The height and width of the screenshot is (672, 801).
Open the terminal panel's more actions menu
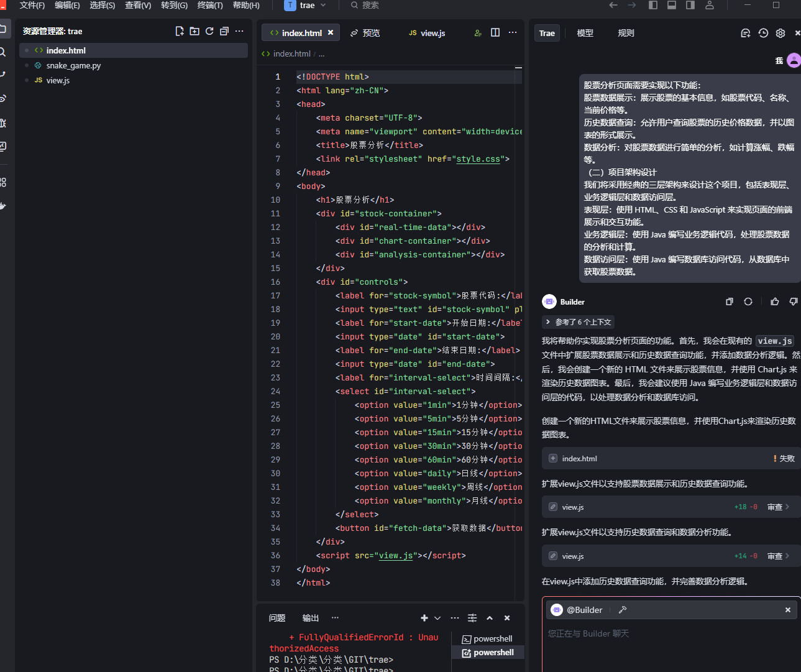coord(455,618)
